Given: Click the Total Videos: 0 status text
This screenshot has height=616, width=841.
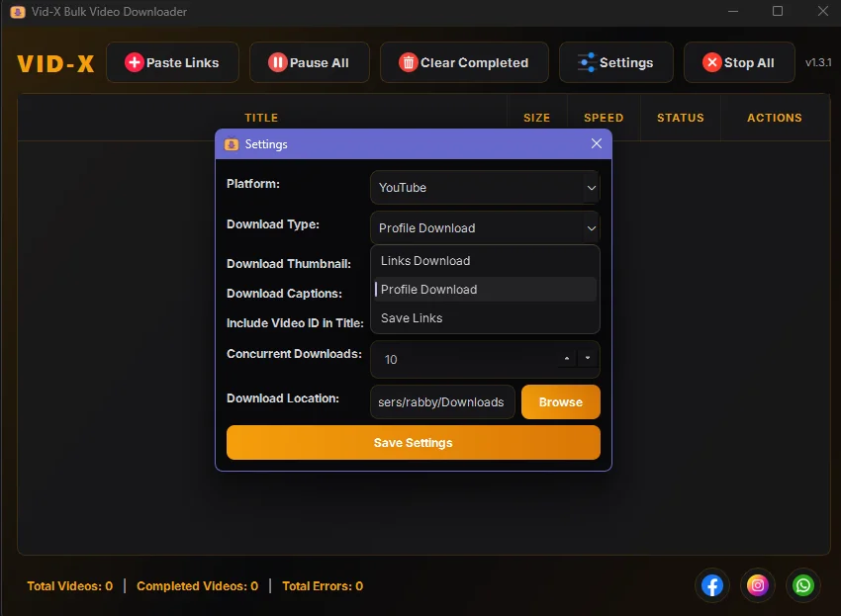Looking at the screenshot, I should (x=69, y=586).
